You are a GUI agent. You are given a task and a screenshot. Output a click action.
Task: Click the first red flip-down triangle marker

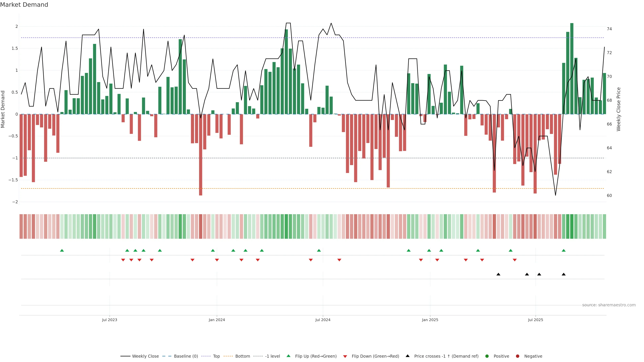(x=123, y=260)
